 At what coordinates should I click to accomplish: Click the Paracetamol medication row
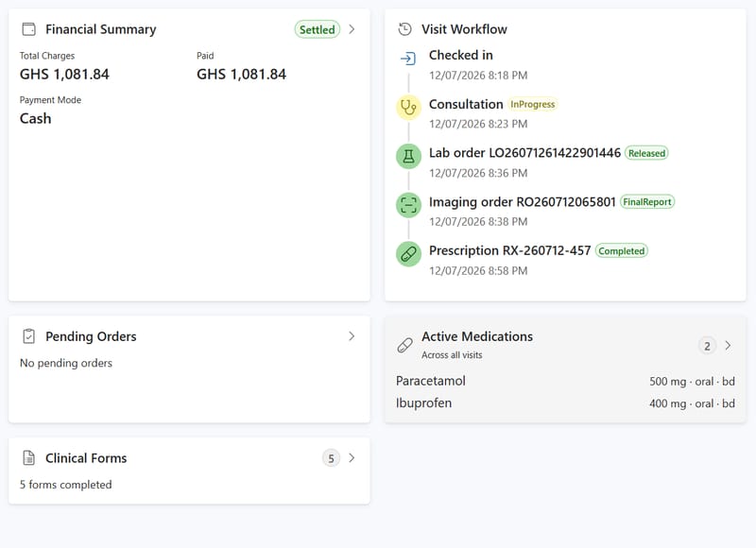(565, 381)
